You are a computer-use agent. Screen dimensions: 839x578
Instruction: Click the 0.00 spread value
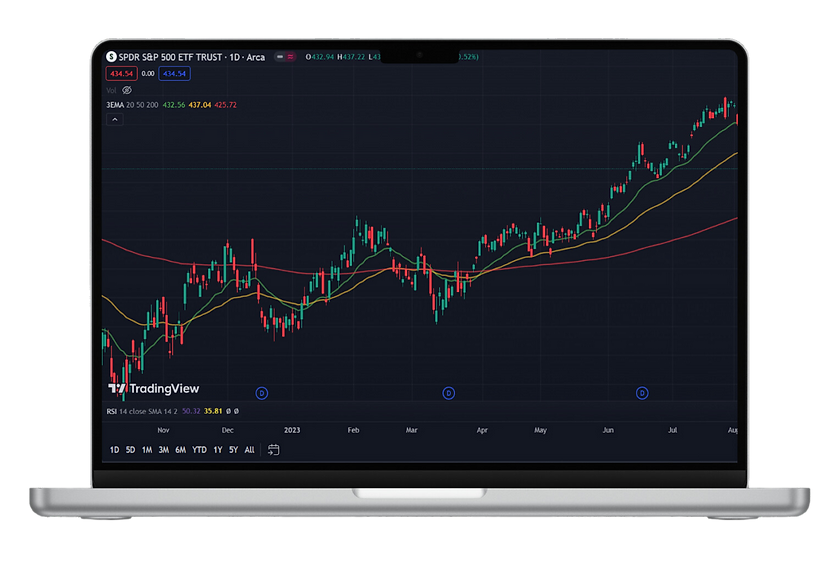click(x=148, y=74)
